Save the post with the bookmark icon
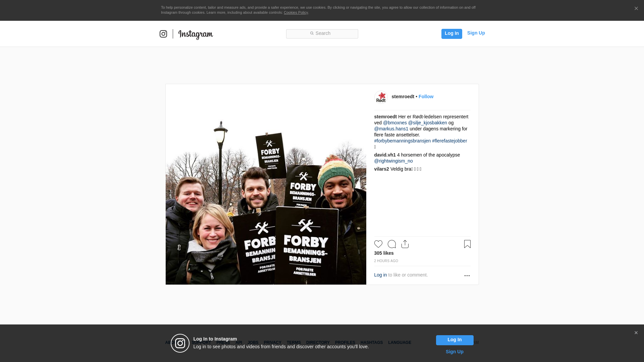Image resolution: width=644 pixels, height=362 pixels. click(x=467, y=244)
